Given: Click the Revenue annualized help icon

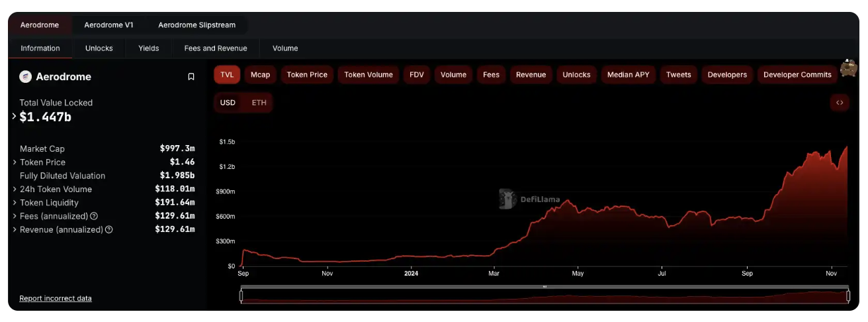Looking at the screenshot, I should click(x=109, y=230).
